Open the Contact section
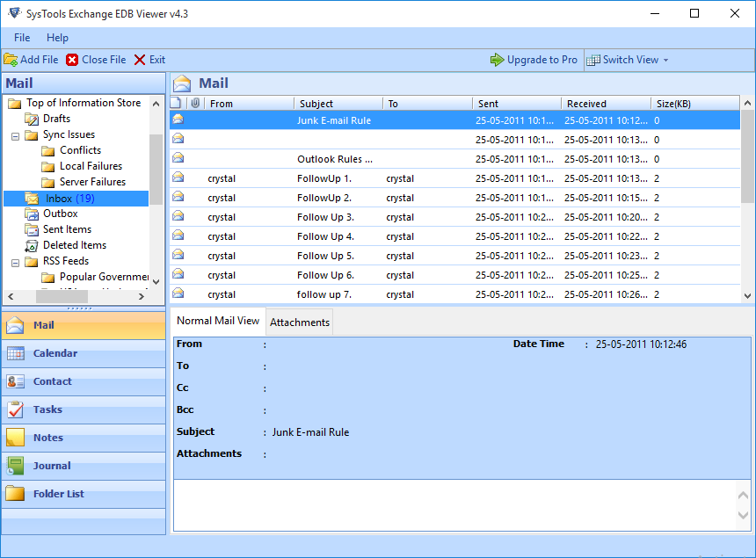The width and height of the screenshot is (756, 558). tap(84, 381)
